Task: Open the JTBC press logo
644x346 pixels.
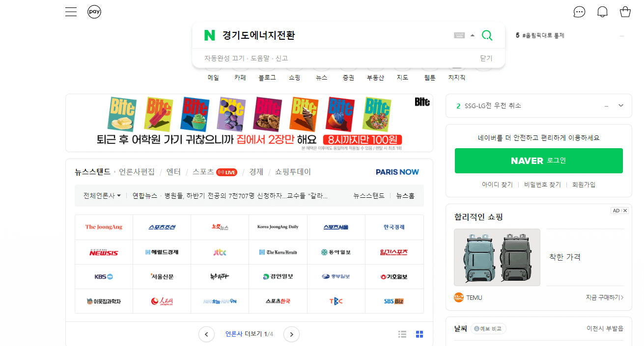Action: tap(220, 252)
